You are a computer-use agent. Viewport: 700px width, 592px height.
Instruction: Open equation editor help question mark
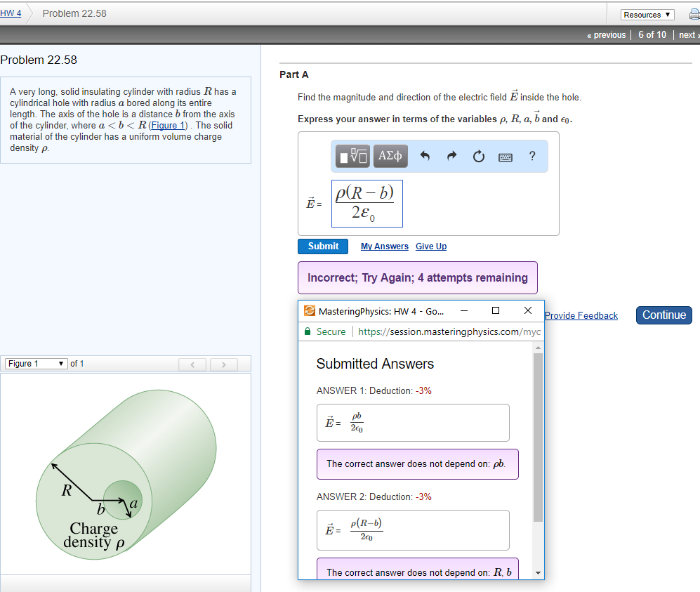coord(532,157)
